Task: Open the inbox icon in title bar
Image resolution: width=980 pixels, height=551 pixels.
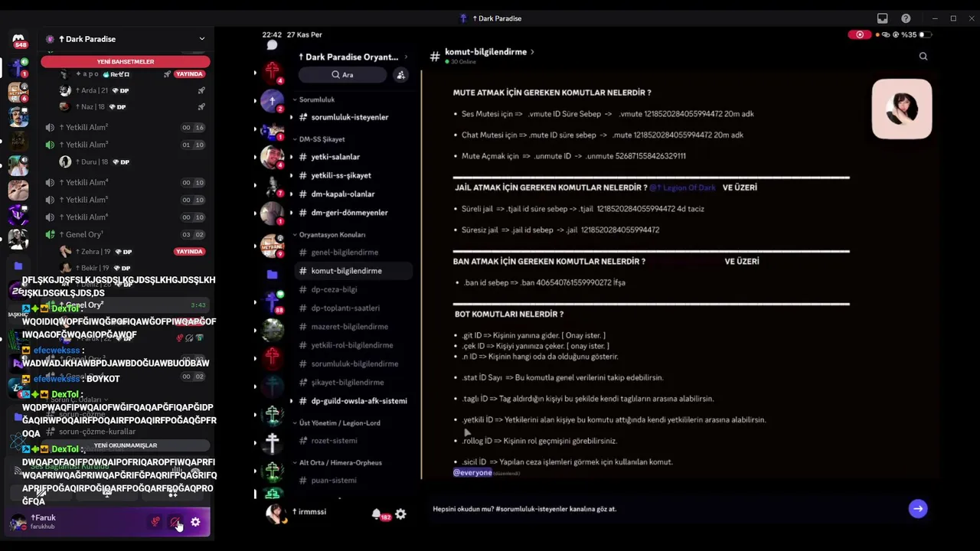Action: point(882,18)
